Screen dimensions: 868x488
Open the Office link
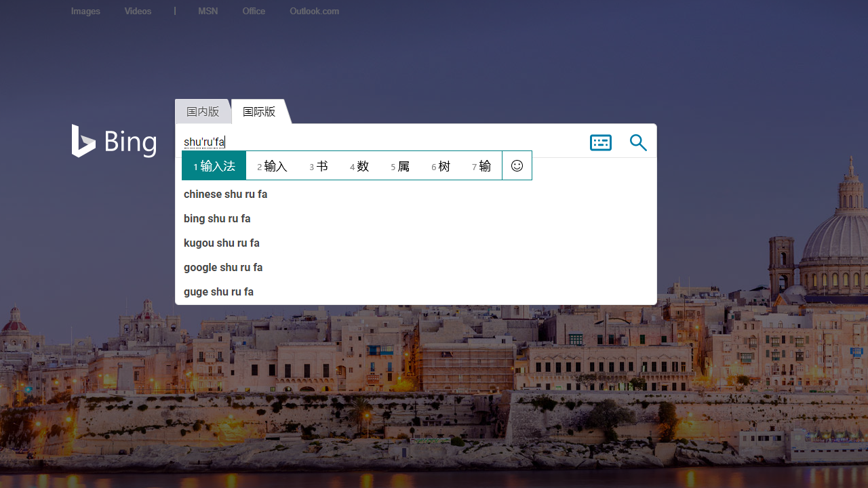point(254,12)
